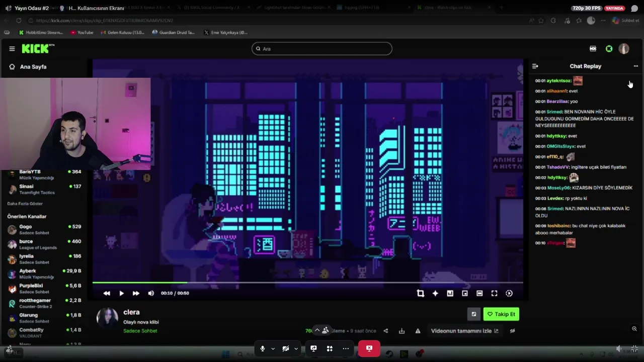The height and width of the screenshot is (362, 644).
Task: Open BarisYTB channel in sidebar
Action: pos(44,174)
